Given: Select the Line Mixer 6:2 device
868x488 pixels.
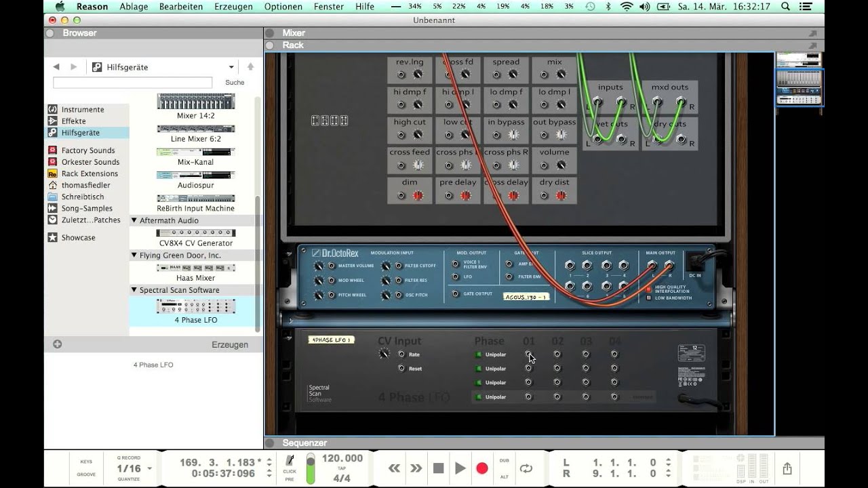Looking at the screenshot, I should [x=196, y=134].
